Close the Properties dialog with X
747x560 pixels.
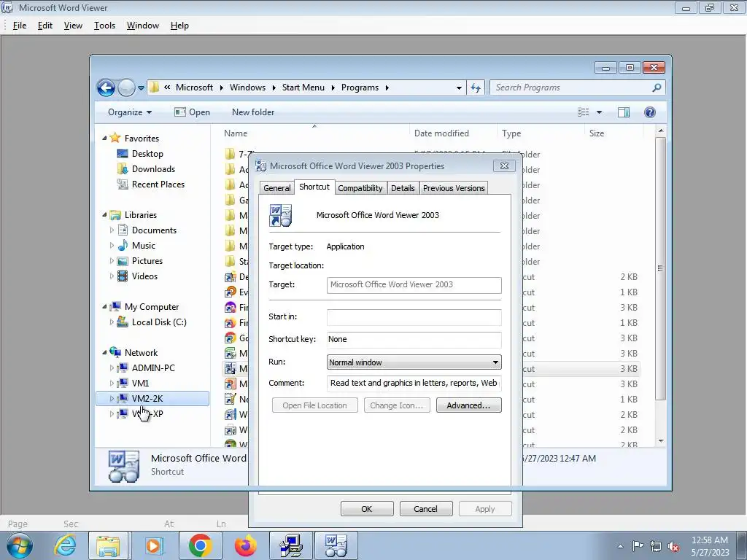click(504, 166)
